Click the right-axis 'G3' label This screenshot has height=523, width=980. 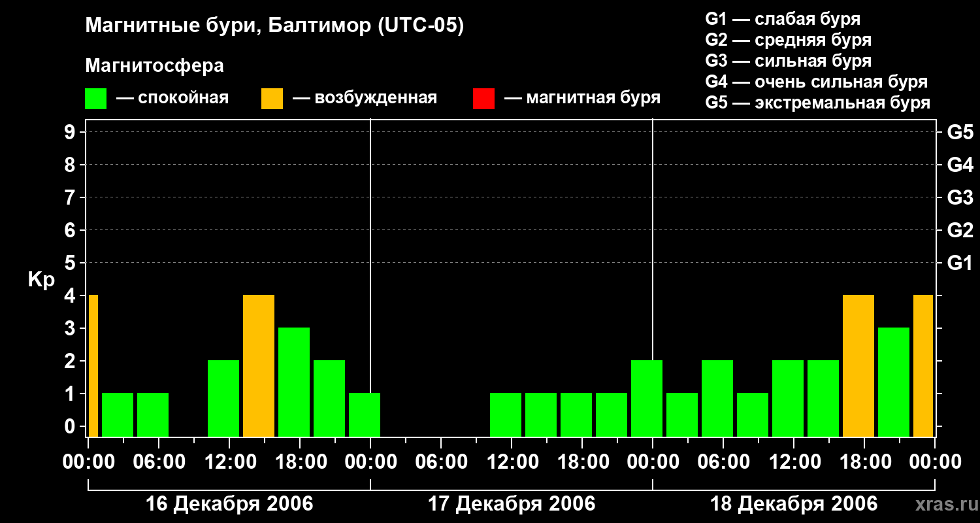point(960,198)
